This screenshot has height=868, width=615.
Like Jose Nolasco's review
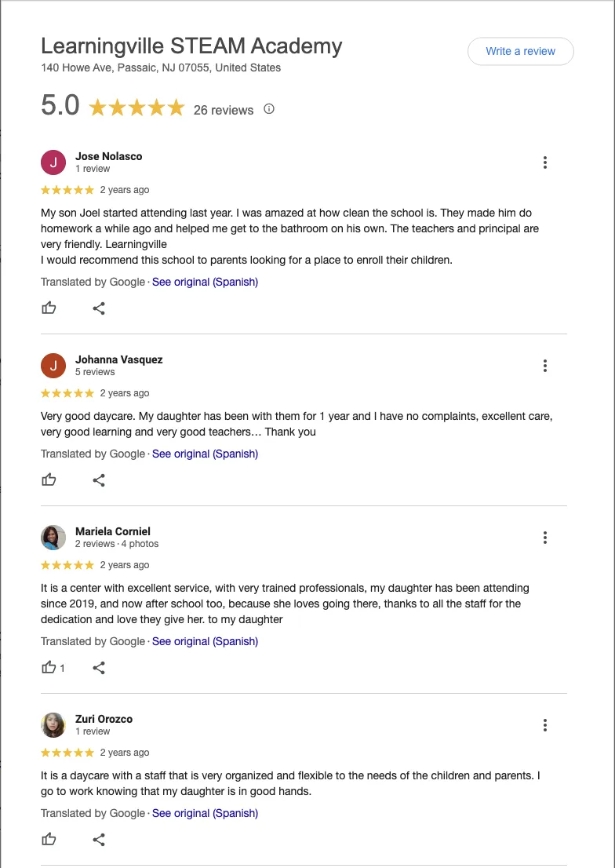(x=49, y=308)
